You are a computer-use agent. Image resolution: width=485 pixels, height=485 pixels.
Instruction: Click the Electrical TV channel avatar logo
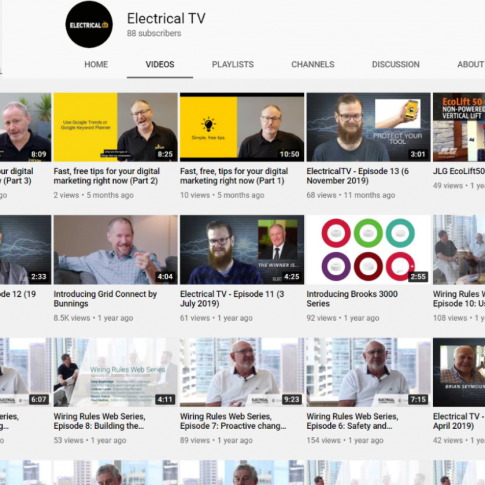click(x=89, y=24)
